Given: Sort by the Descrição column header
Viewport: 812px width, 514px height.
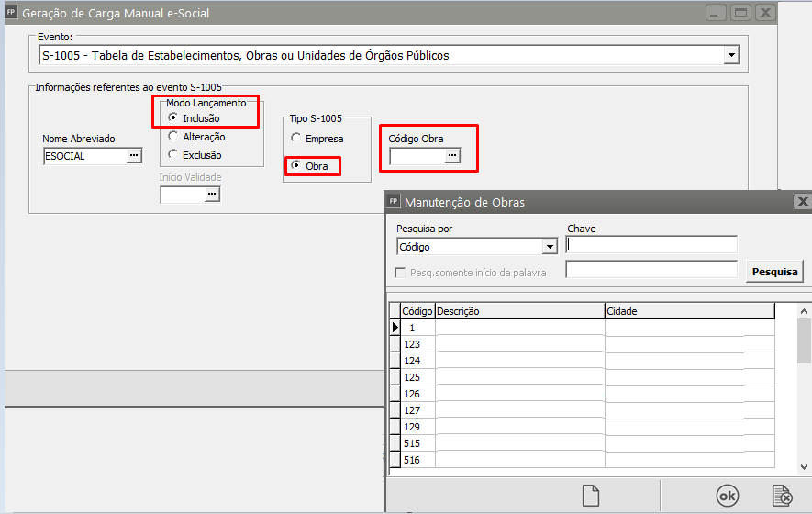Looking at the screenshot, I should (518, 311).
